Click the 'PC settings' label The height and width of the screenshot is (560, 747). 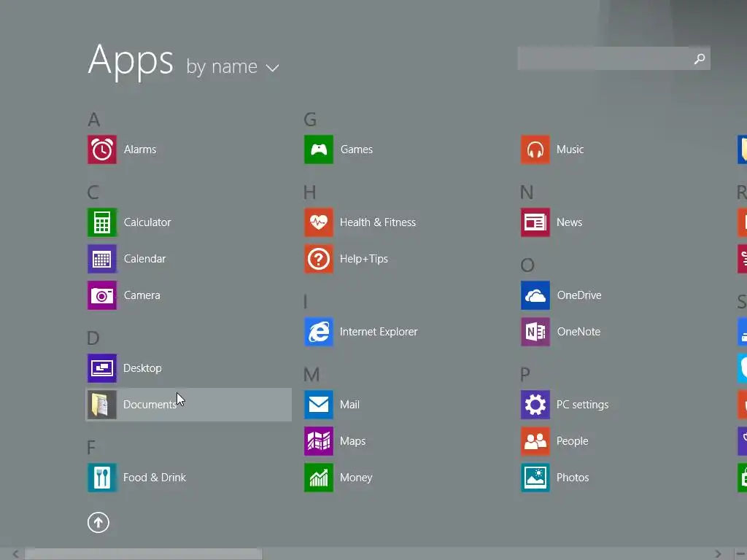click(583, 405)
